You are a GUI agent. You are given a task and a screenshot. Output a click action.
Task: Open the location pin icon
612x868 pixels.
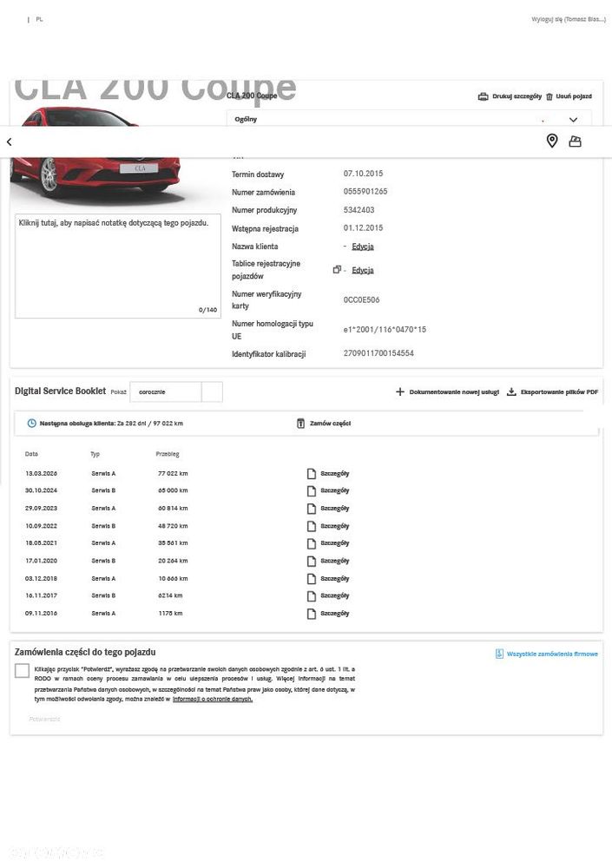(x=551, y=141)
